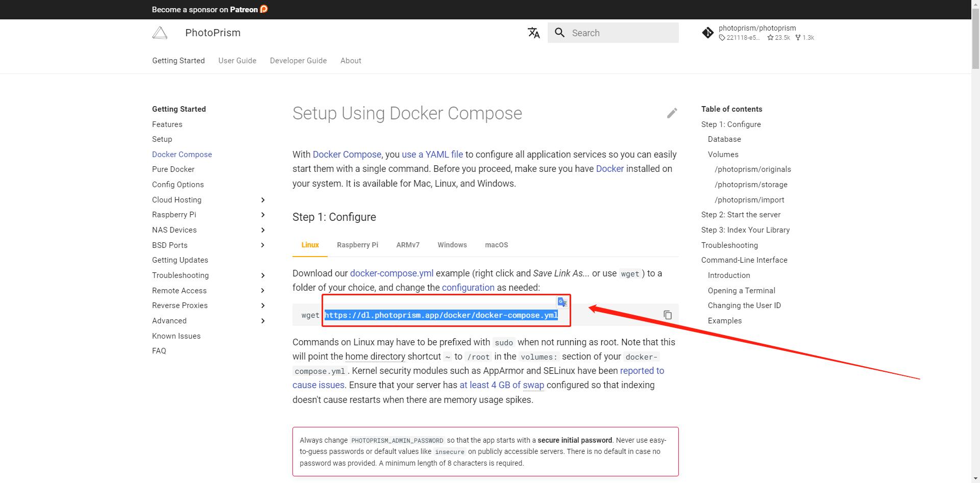This screenshot has width=980, height=483.
Task: Open the About tab
Action: click(x=351, y=60)
